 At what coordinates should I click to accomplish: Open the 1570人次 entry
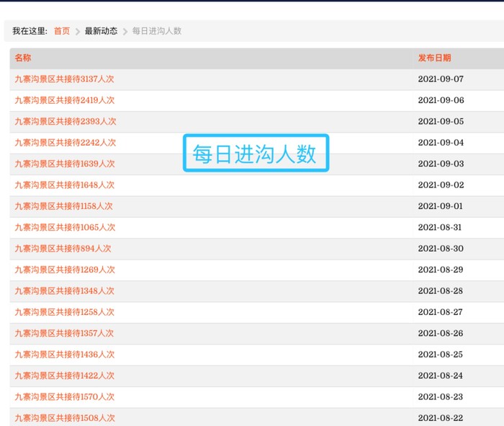click(65, 397)
